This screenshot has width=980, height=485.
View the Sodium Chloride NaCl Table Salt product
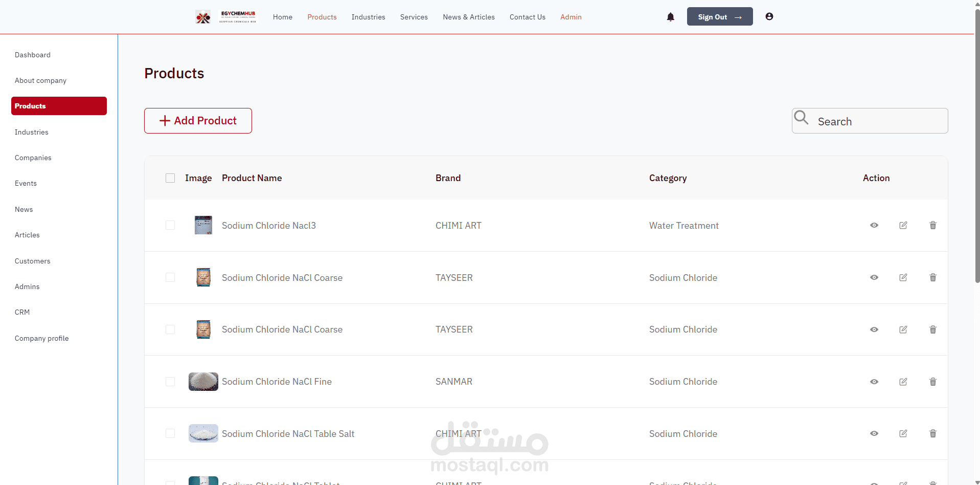tap(874, 433)
